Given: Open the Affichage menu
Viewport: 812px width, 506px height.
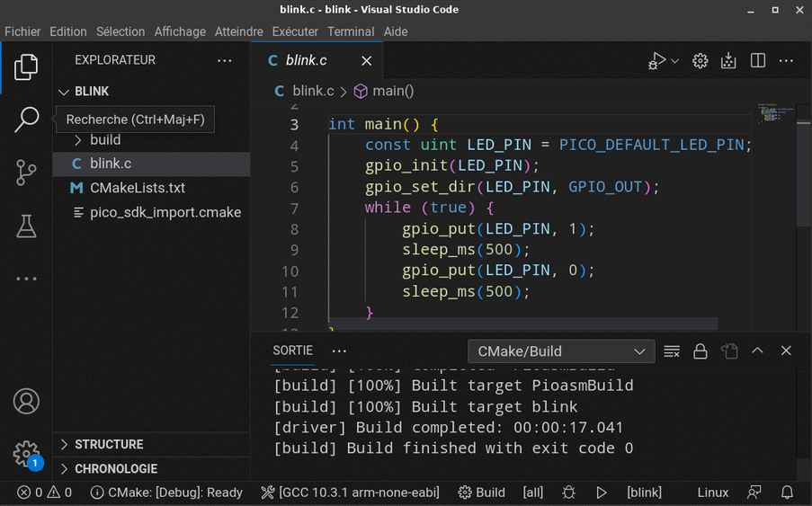Looking at the screenshot, I should click(180, 31).
